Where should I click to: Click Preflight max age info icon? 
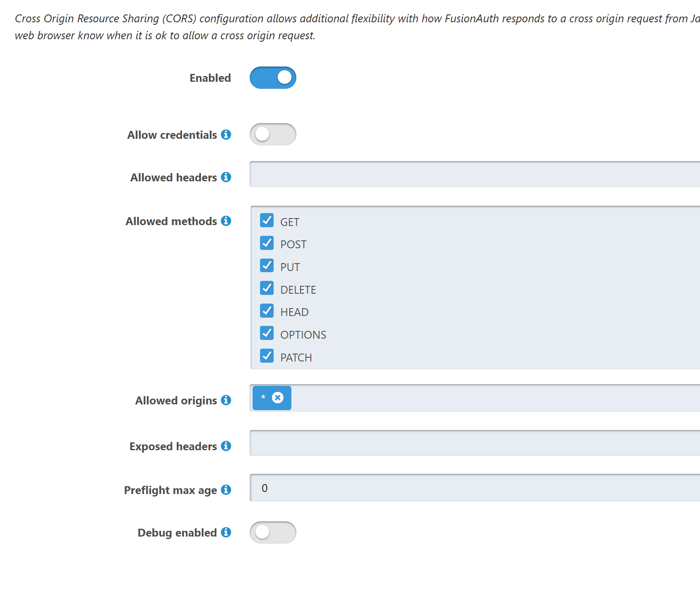coord(226,489)
